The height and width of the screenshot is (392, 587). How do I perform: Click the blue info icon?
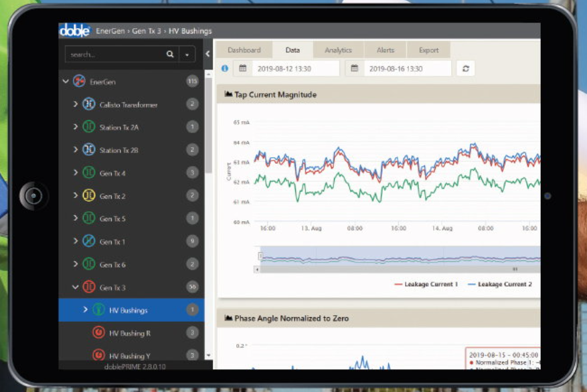(224, 68)
